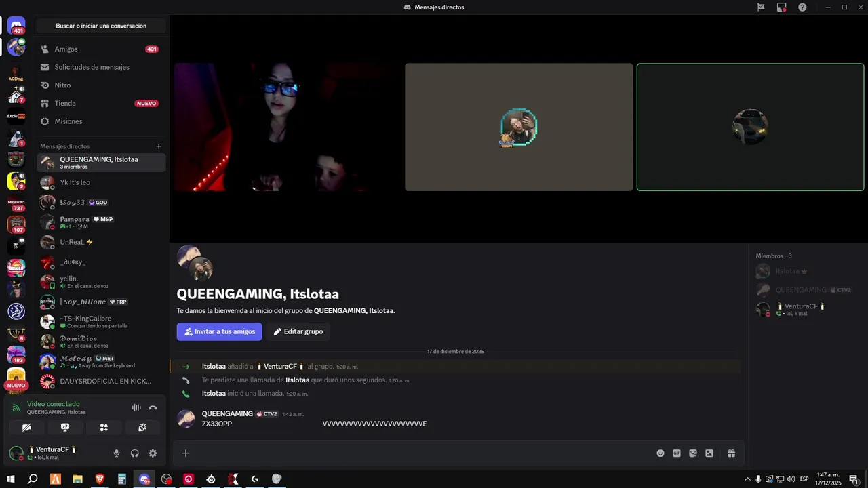
Task: Click the message text input field
Action: (x=420, y=453)
